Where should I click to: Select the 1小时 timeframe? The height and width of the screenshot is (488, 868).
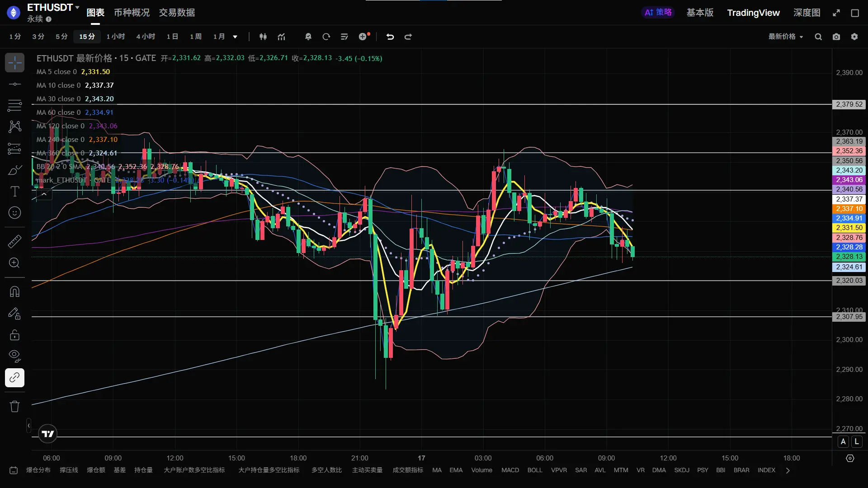pos(116,37)
